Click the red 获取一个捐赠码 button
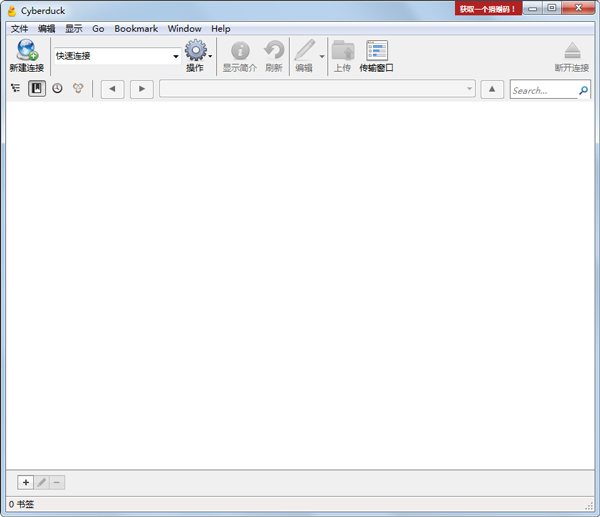This screenshot has width=600, height=517. 488,9
